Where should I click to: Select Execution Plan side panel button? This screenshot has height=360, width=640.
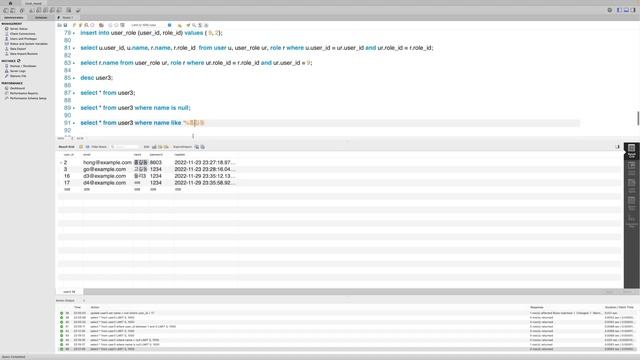[x=631, y=221]
